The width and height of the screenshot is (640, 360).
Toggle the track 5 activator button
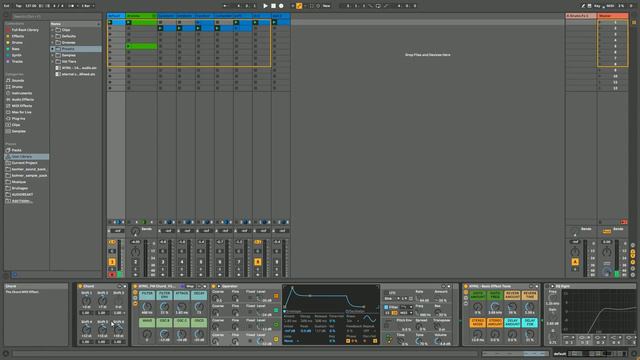tap(201, 262)
